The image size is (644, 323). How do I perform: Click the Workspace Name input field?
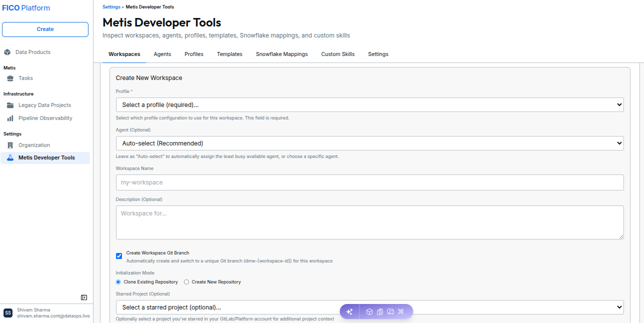point(370,182)
